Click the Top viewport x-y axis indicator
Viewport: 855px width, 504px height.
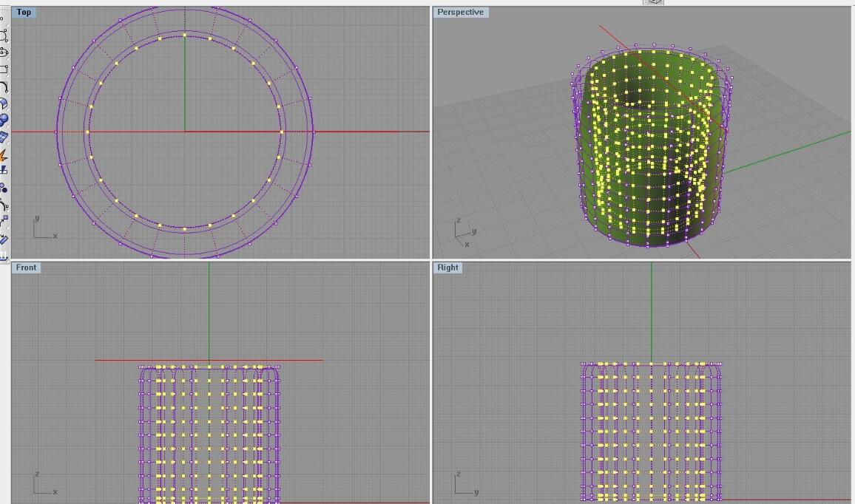click(x=44, y=228)
